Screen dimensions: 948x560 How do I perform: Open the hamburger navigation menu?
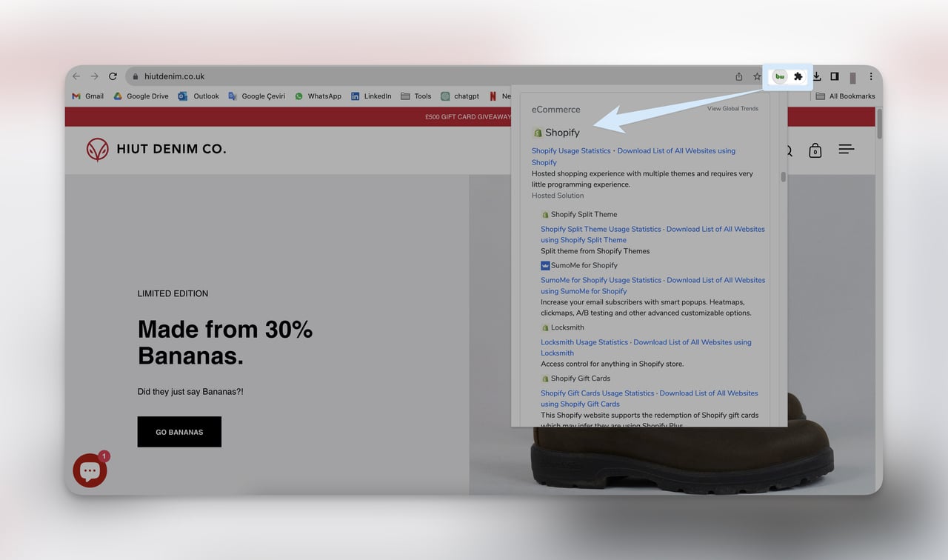tap(846, 150)
